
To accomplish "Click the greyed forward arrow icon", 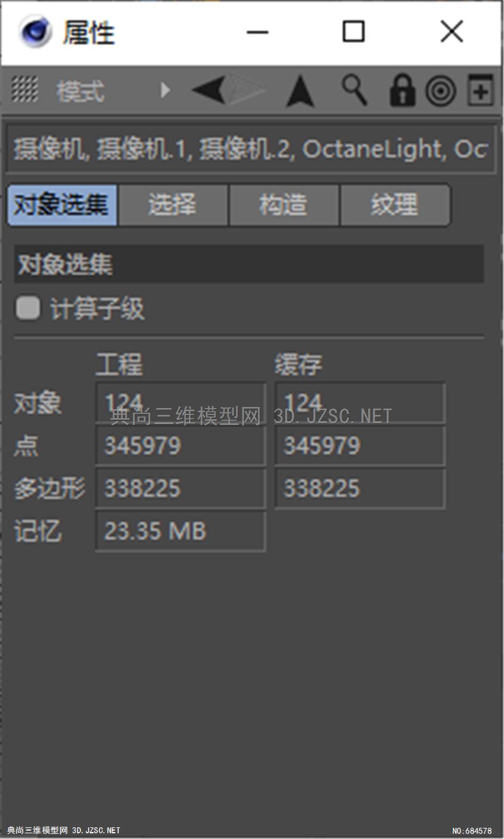I will 246,90.
